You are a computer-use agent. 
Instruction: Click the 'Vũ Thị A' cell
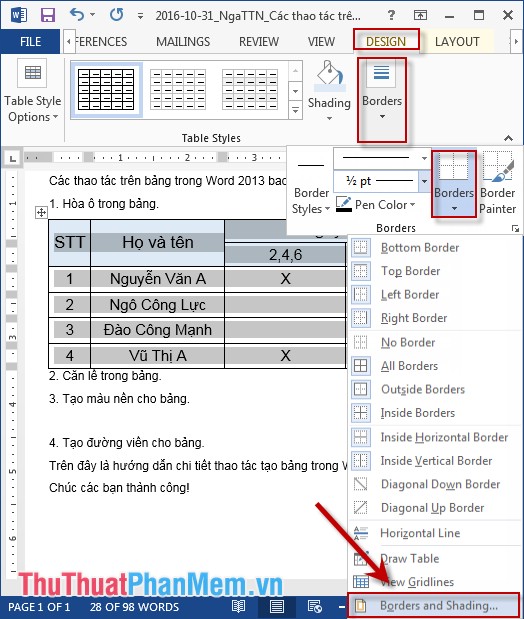click(158, 356)
